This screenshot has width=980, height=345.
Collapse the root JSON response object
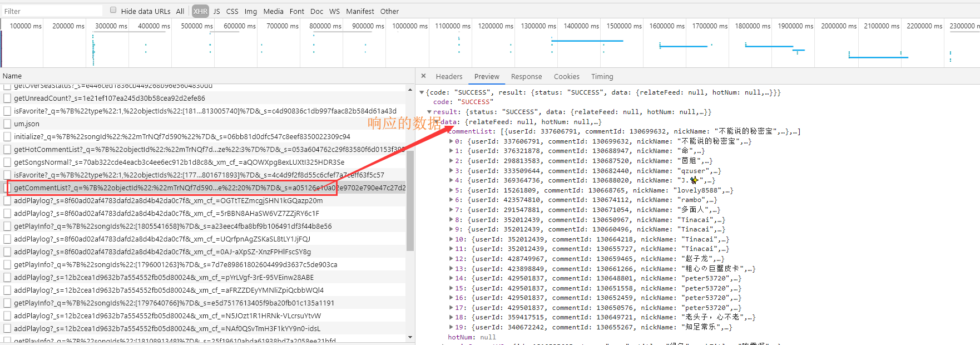(422, 92)
